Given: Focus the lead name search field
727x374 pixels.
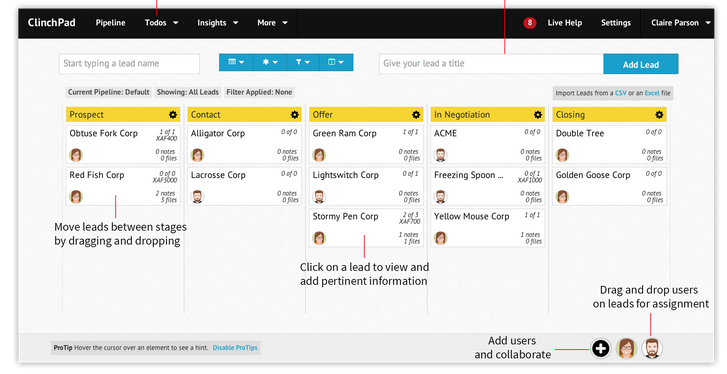Looking at the screenshot, I should [x=129, y=63].
